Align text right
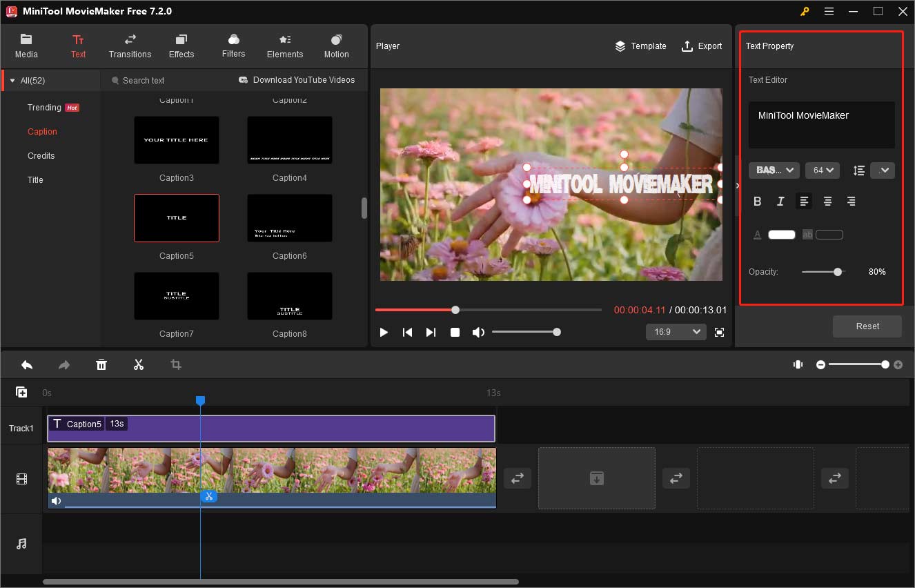The image size is (915, 588). (x=851, y=202)
